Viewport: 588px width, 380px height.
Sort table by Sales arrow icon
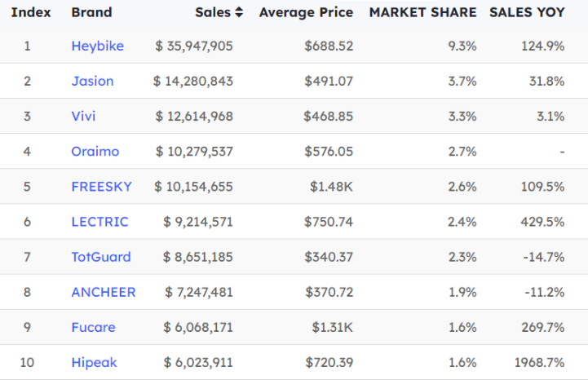click(x=238, y=13)
